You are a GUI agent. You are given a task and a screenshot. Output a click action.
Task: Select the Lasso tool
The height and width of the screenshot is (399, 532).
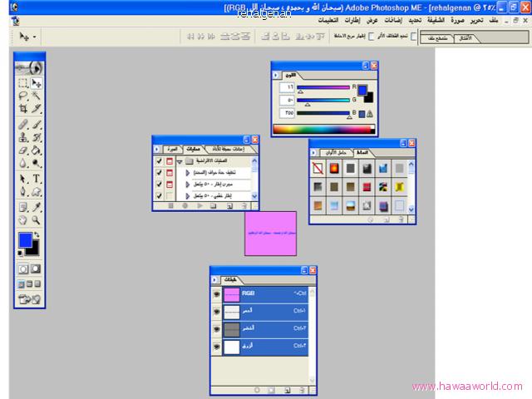(x=23, y=96)
